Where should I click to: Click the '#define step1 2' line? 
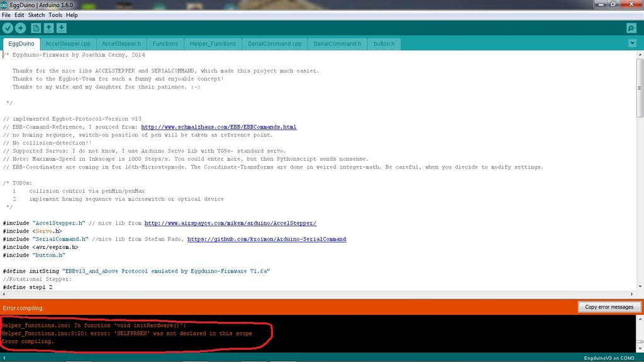pos(28,287)
